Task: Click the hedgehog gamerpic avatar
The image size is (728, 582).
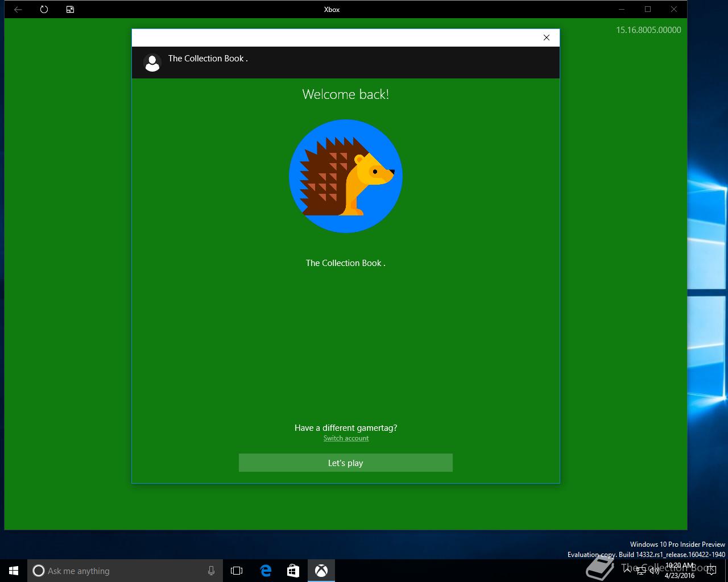Action: [346, 176]
